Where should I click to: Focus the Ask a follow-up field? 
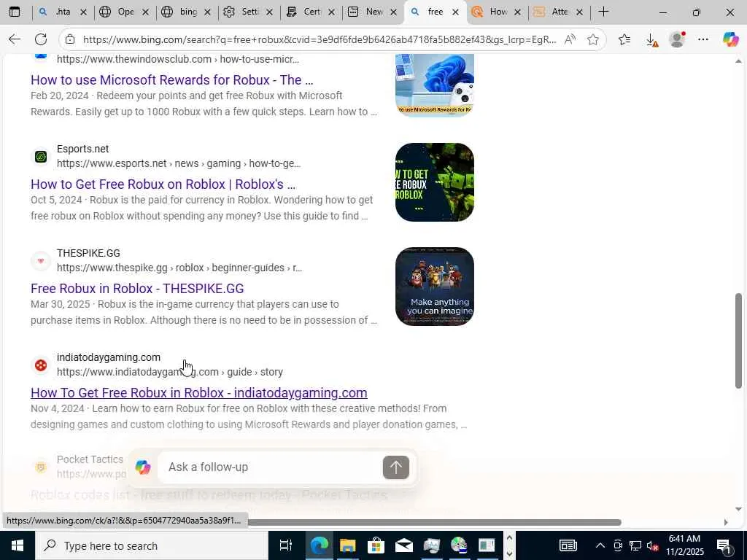pos(271,467)
